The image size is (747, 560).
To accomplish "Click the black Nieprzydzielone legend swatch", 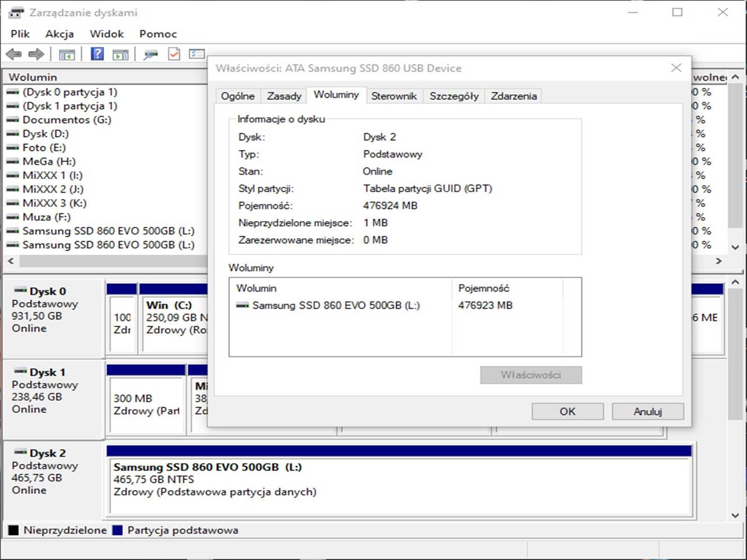I will click(14, 530).
